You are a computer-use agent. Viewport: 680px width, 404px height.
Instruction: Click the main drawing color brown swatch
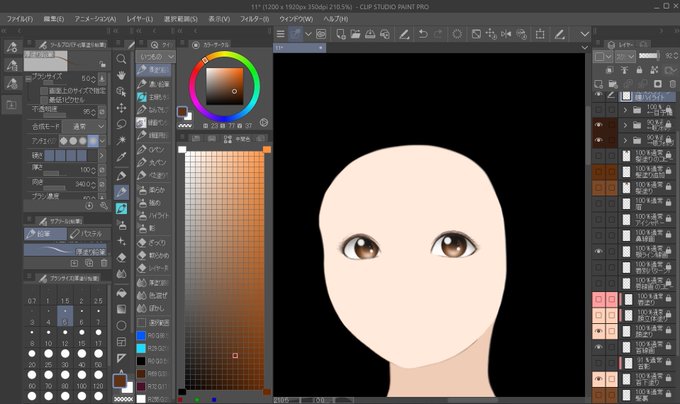pyautogui.click(x=119, y=381)
